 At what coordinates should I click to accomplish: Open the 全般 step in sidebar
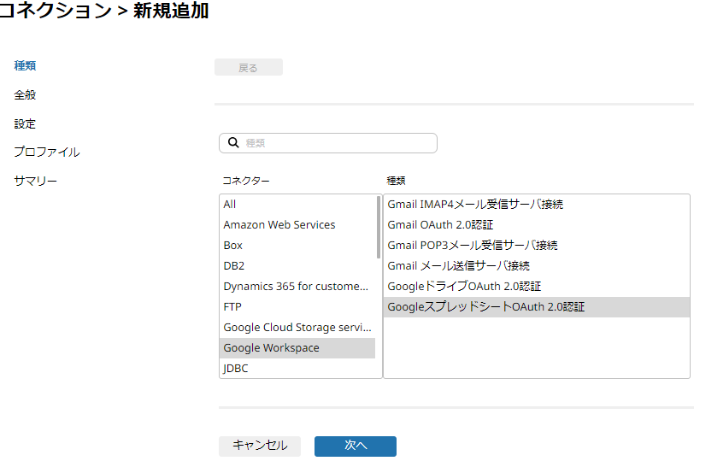(25, 95)
